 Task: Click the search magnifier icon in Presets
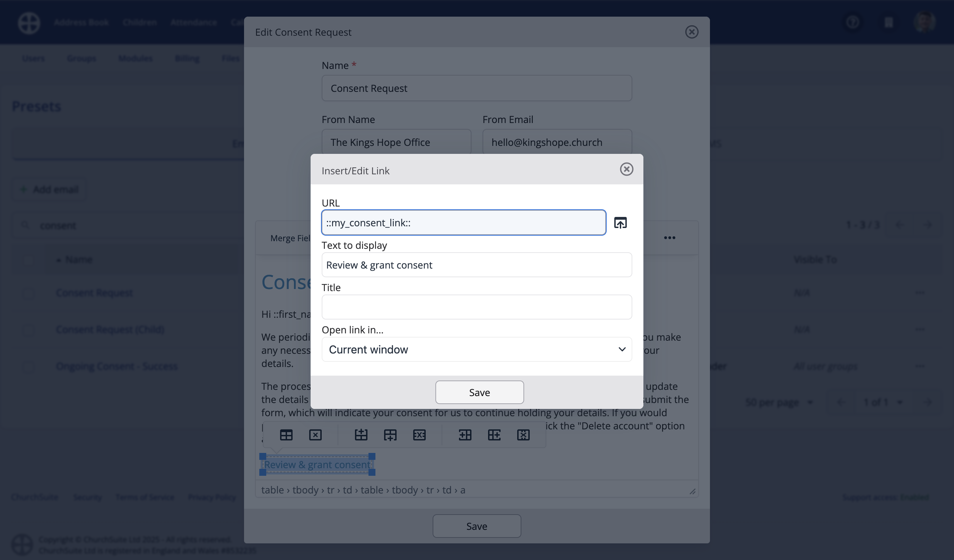25,225
